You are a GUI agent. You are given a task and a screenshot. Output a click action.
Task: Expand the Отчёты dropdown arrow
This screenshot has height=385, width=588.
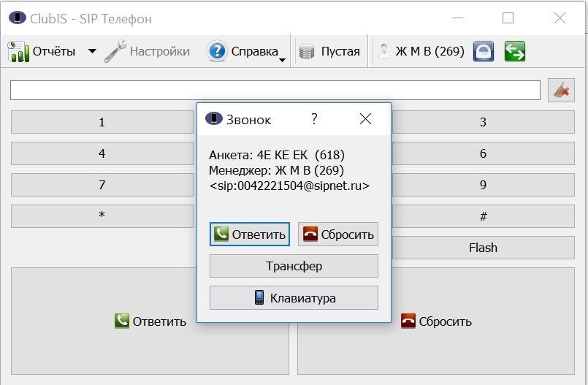click(x=92, y=51)
